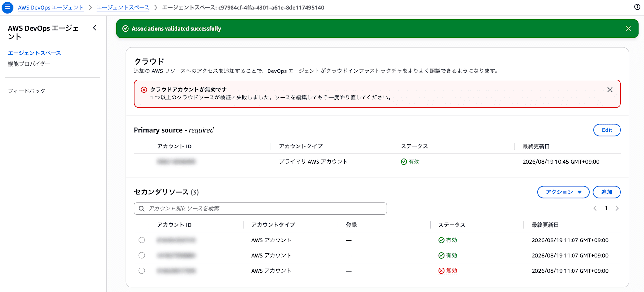Click the primary source valid status icon
Image resolution: width=644 pixels, height=292 pixels.
404,162
